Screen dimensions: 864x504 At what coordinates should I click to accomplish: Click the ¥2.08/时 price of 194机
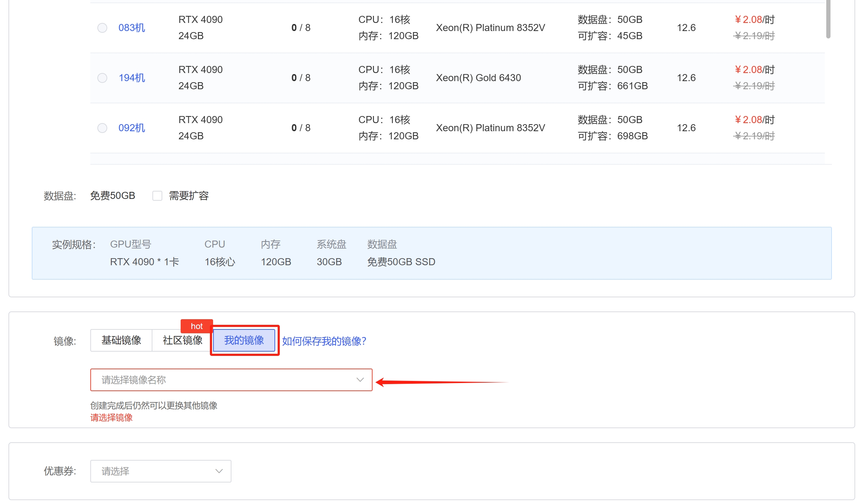(754, 70)
